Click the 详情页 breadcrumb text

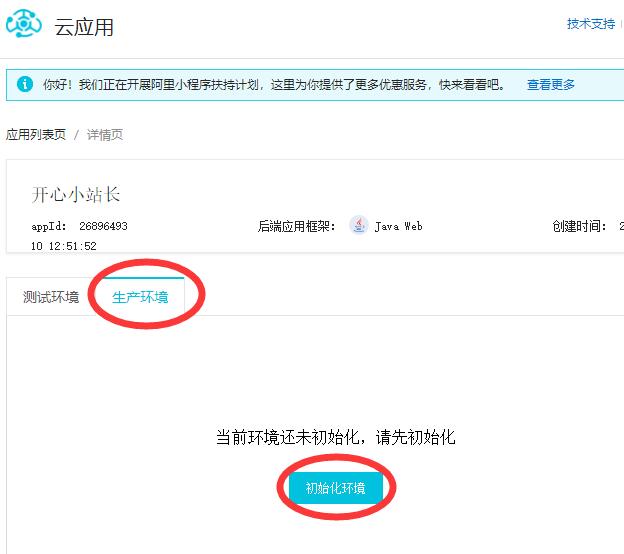tap(105, 135)
